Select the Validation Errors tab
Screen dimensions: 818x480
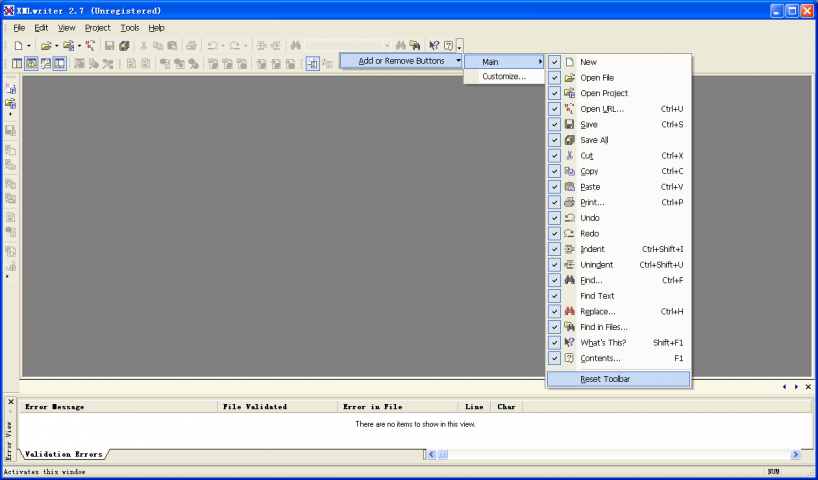(x=63, y=454)
